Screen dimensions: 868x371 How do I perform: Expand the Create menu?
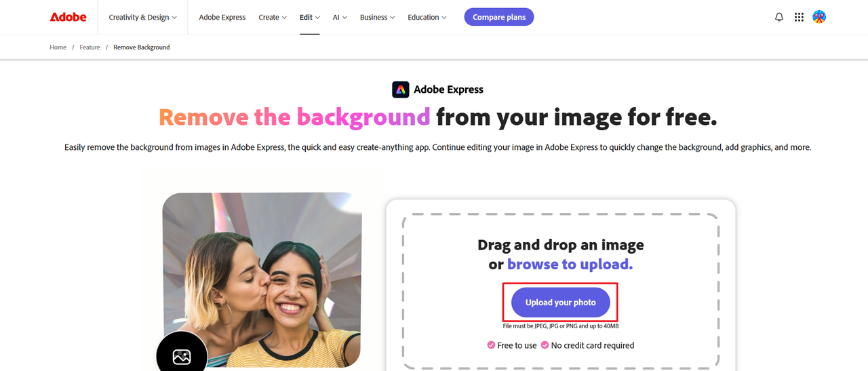pyautogui.click(x=273, y=17)
